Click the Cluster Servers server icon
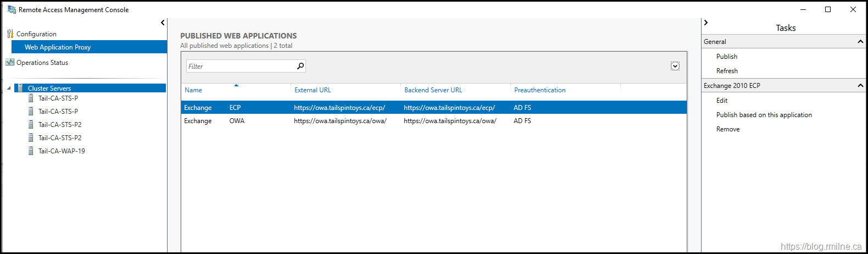The image size is (868, 254). coord(20,88)
